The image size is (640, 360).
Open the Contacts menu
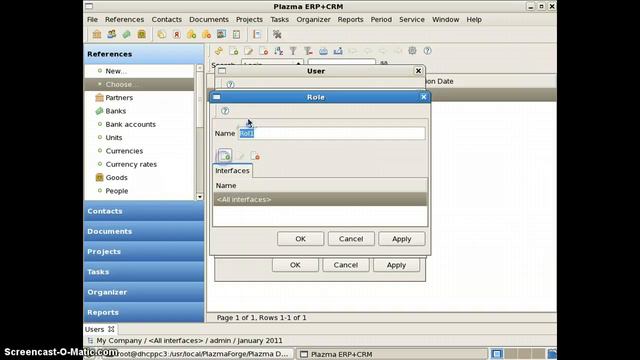[167, 20]
